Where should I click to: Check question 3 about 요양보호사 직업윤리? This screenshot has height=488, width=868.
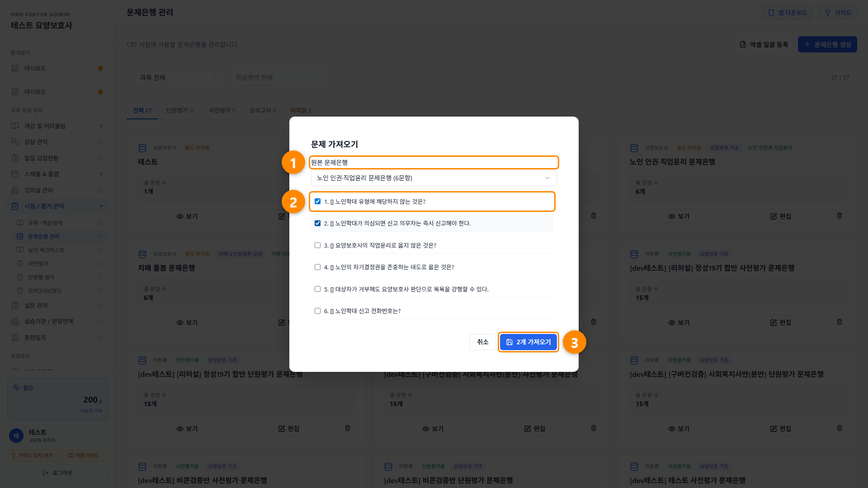317,245
